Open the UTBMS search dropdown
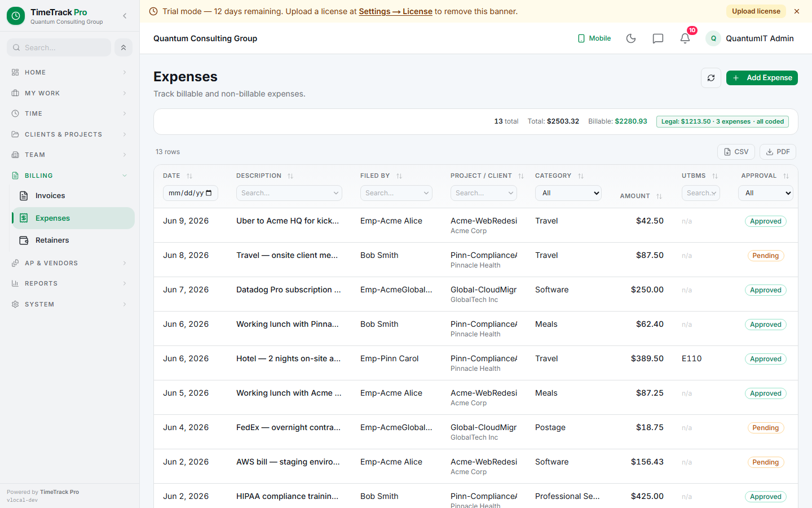 tap(701, 193)
